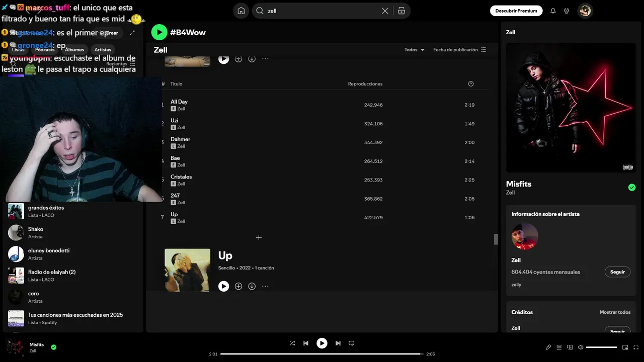Open the Browse icon beside search
The width and height of the screenshot is (644, 362).
tap(401, 11)
